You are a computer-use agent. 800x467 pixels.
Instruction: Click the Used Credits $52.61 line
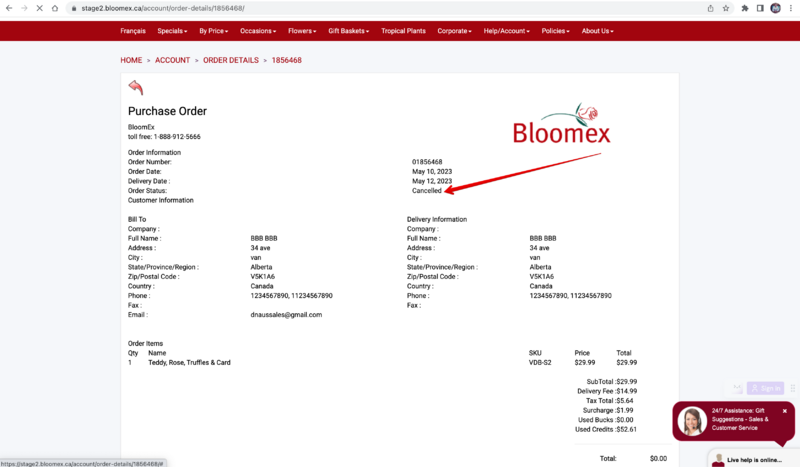point(606,430)
